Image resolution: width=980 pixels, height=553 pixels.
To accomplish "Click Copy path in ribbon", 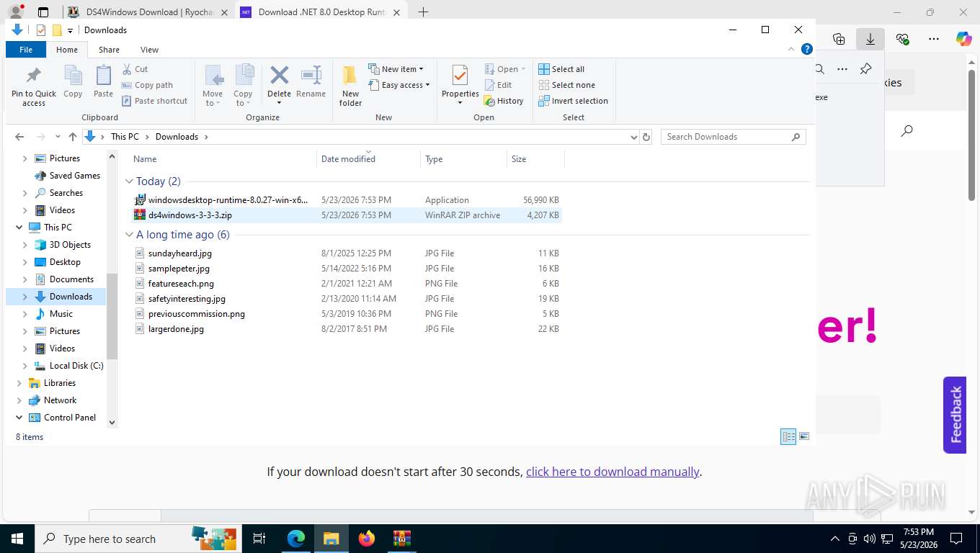I will 148,85.
